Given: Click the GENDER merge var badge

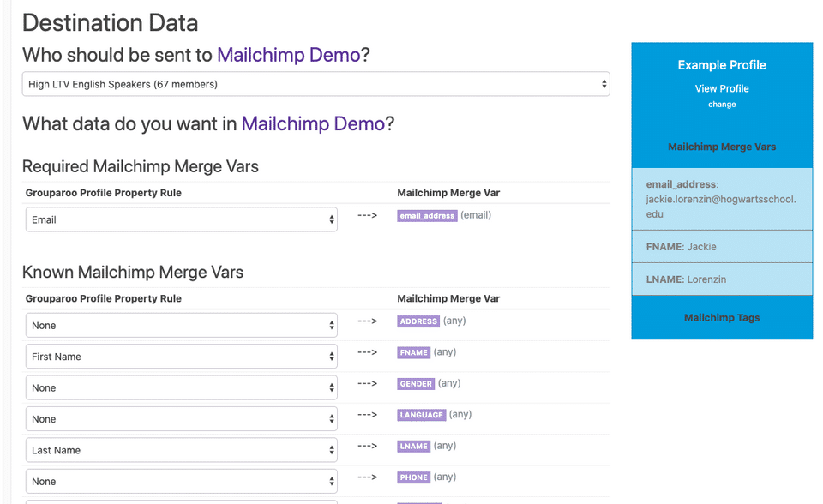Looking at the screenshot, I should click(416, 384).
